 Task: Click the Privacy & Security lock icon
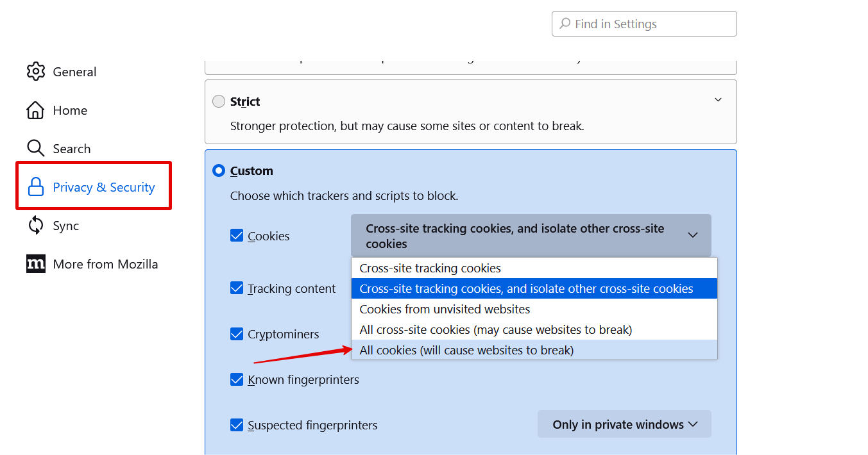coord(36,187)
